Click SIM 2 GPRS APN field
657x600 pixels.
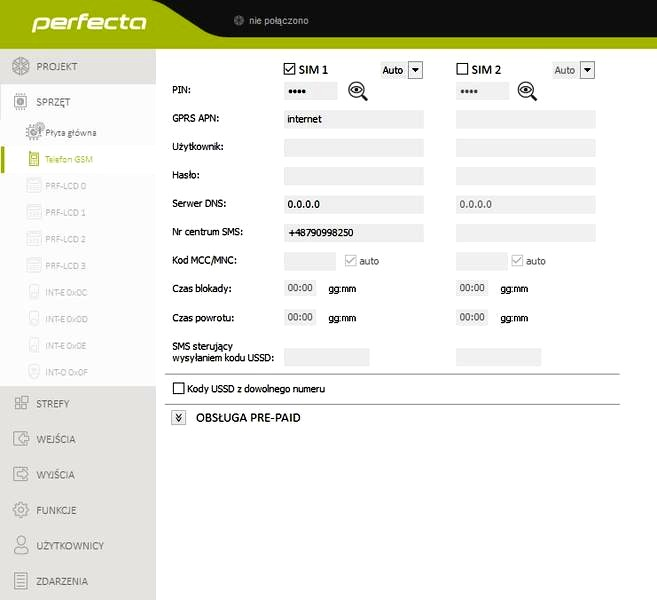[525, 119]
